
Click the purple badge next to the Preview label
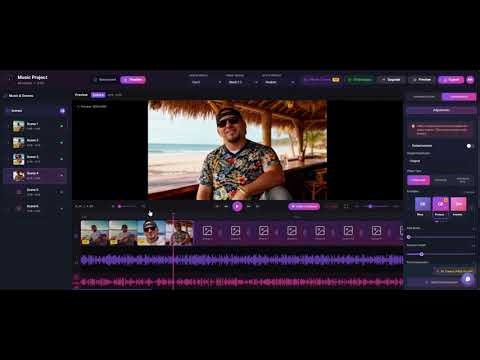point(98,95)
